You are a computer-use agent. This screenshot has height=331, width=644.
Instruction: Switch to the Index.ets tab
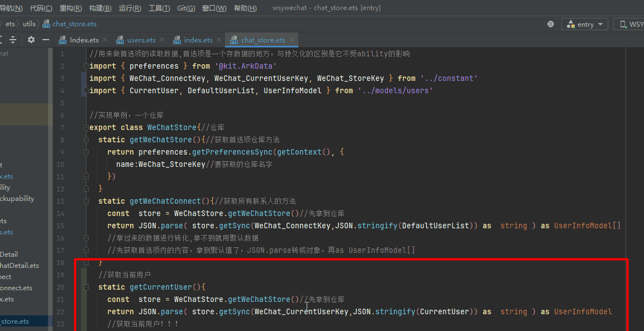(x=84, y=40)
